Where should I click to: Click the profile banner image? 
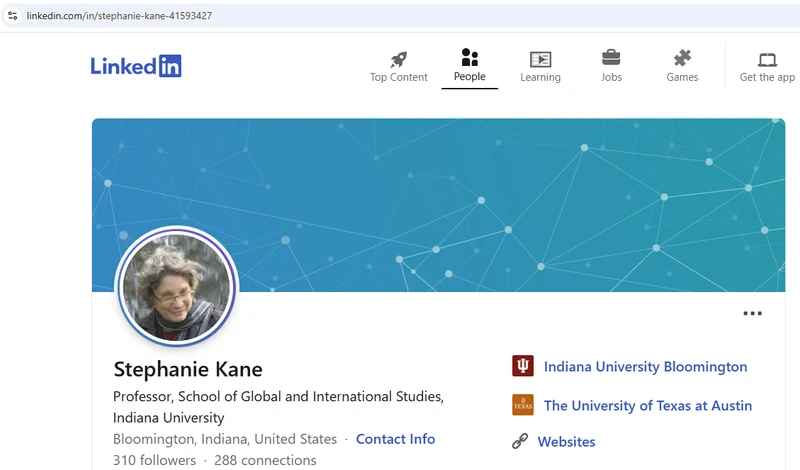click(438, 205)
